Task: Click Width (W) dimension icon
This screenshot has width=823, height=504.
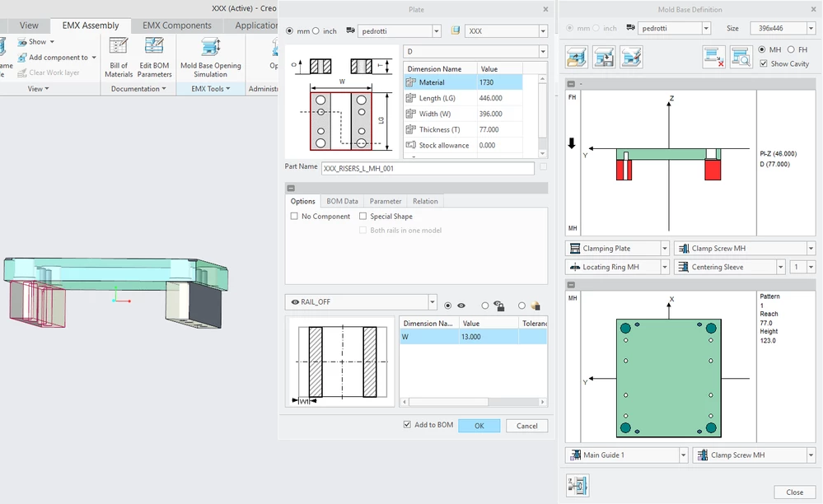Action: pyautogui.click(x=411, y=114)
